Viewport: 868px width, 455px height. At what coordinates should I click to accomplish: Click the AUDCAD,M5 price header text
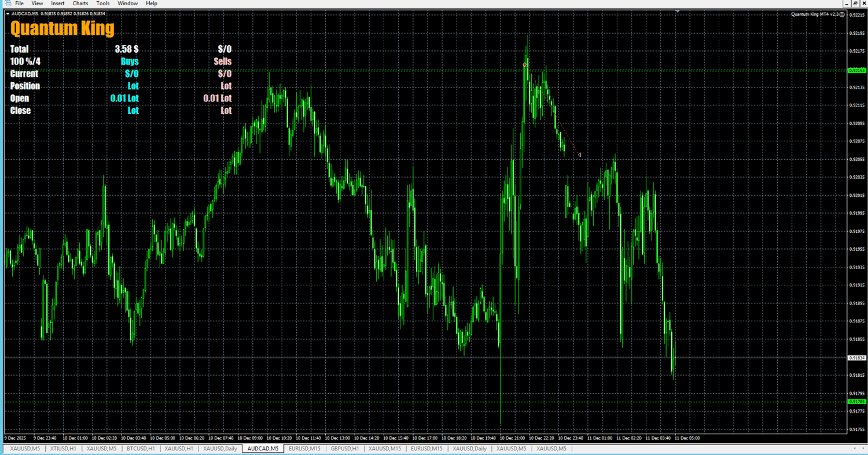coord(58,13)
